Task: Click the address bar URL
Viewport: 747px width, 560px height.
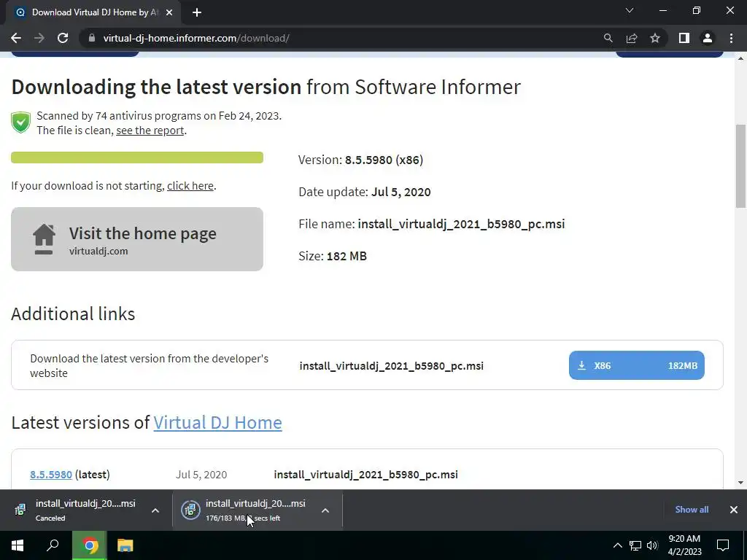Action: 196,38
